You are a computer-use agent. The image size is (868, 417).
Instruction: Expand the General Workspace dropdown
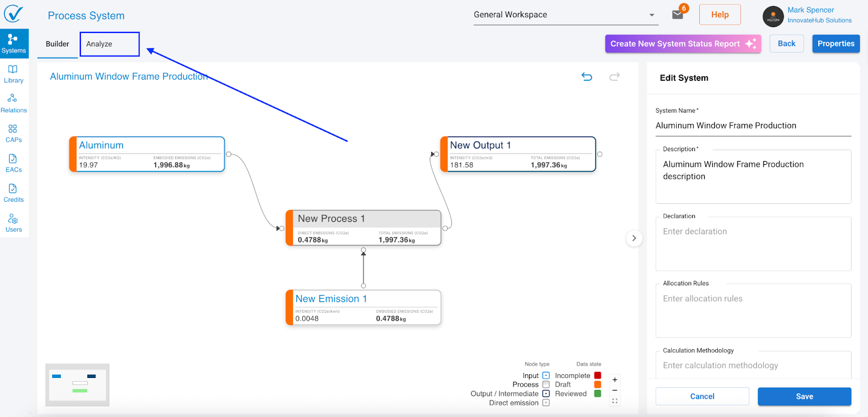(x=652, y=15)
